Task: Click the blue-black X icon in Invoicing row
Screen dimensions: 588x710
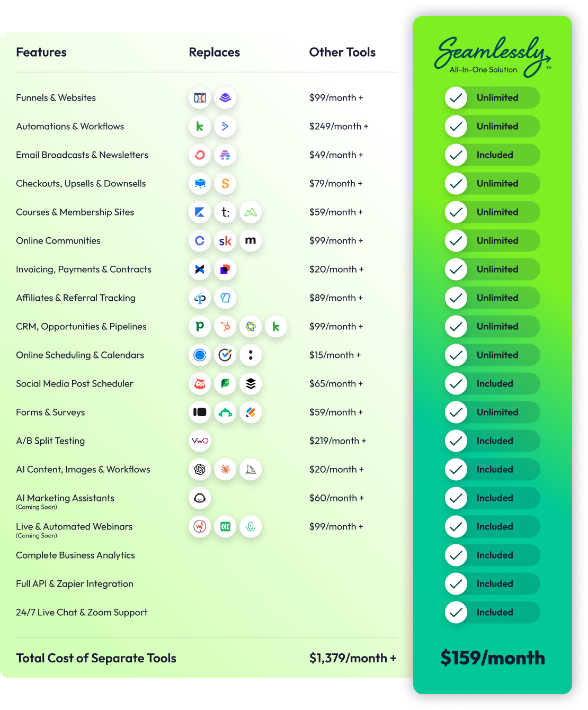Action: 200,269
